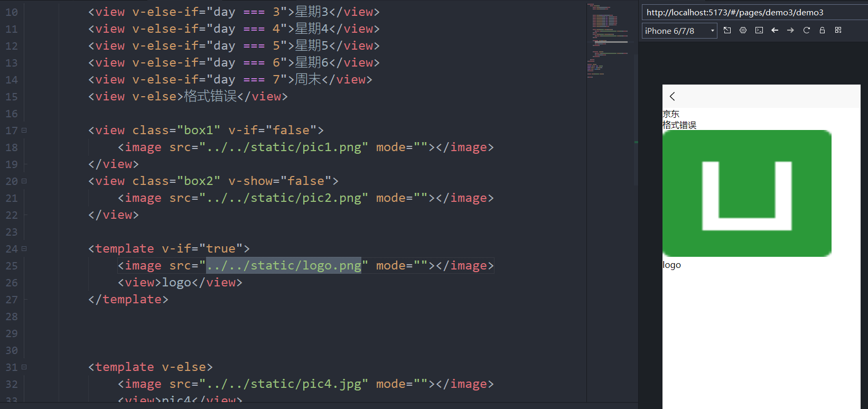Click the '京东' text in preview
868x409 pixels.
click(x=671, y=114)
